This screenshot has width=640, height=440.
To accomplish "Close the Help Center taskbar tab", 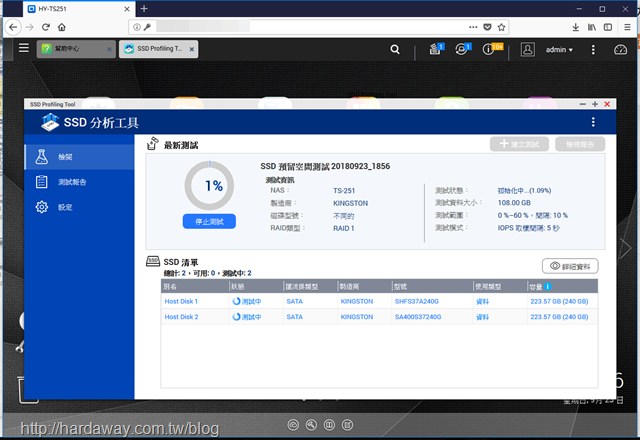I will tap(109, 49).
